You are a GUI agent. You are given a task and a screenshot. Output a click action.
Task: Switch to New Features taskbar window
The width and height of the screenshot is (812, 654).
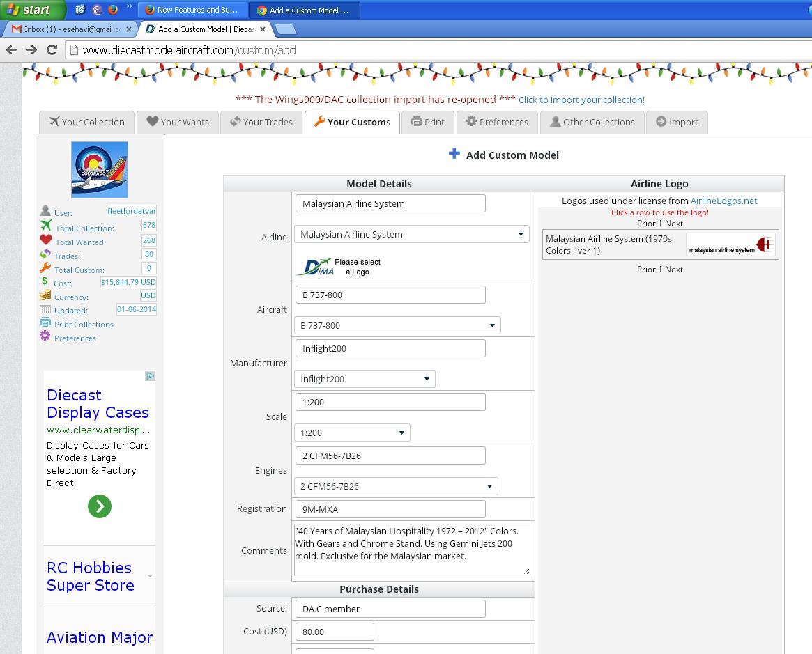(x=193, y=10)
